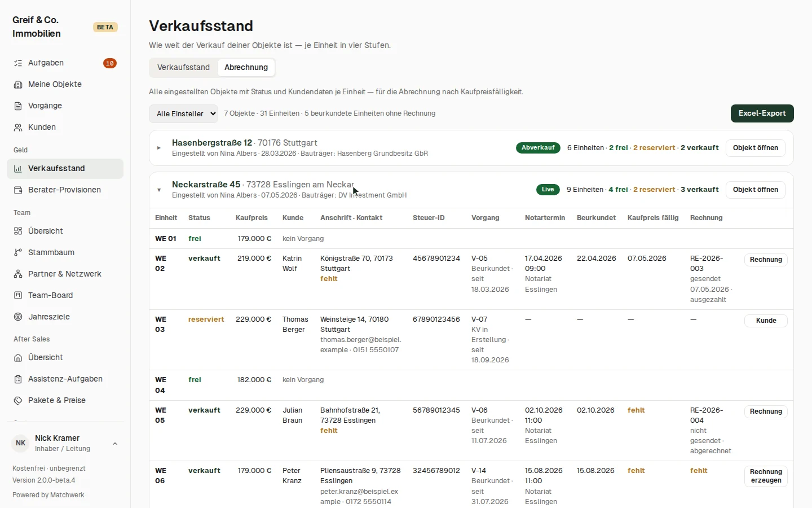This screenshot has width=812, height=508.
Task: Go to Stammbaum in the sidebar
Action: click(x=65, y=252)
